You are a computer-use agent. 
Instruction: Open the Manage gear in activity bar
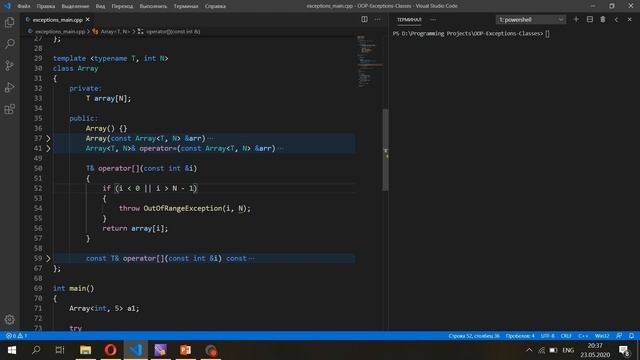10,319
